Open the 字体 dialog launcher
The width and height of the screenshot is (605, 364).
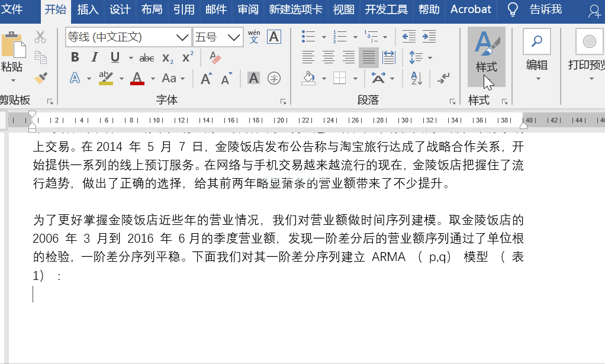(283, 101)
